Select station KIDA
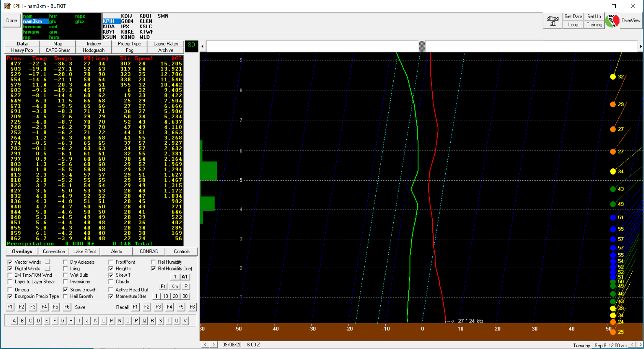The height and width of the screenshot is (349, 644). [x=109, y=26]
